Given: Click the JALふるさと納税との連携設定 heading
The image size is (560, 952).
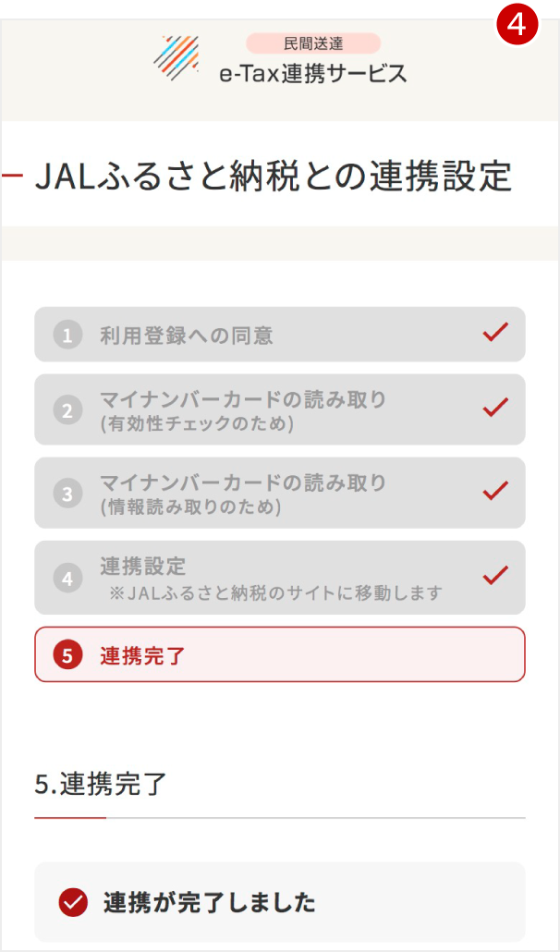Looking at the screenshot, I should (273, 176).
